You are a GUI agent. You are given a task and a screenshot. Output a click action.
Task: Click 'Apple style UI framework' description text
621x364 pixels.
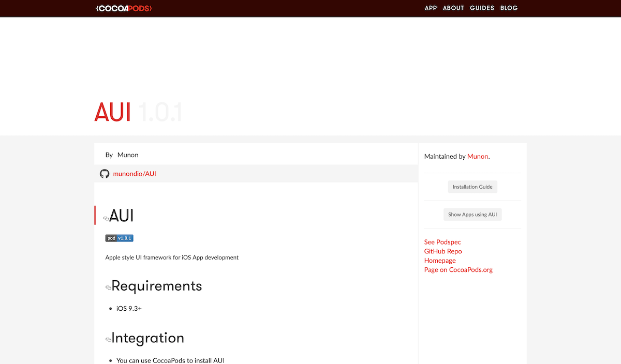(x=172, y=257)
